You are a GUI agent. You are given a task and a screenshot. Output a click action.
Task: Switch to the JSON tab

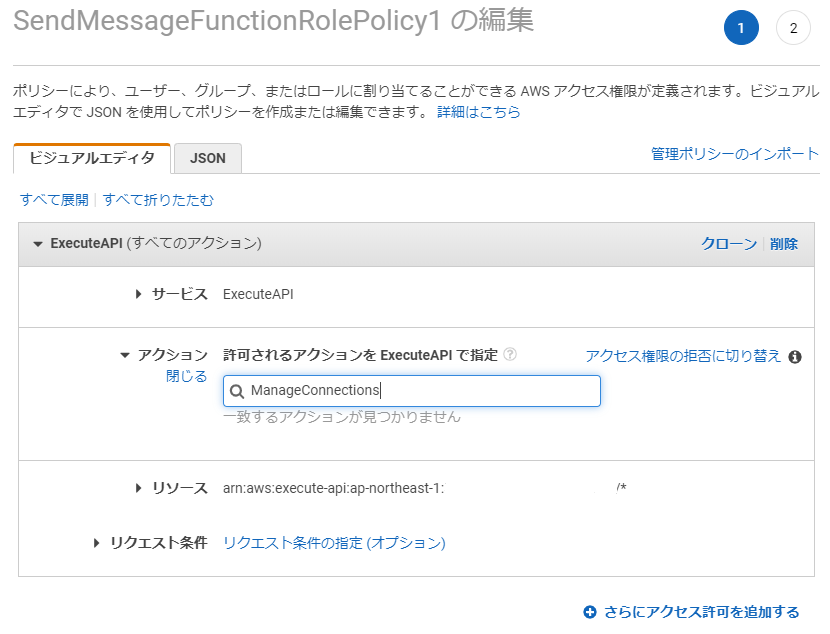pyautogui.click(x=208, y=158)
